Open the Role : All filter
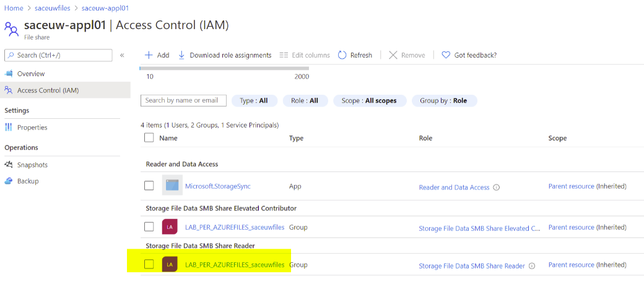Image resolution: width=644 pixels, height=284 pixels. tap(305, 101)
